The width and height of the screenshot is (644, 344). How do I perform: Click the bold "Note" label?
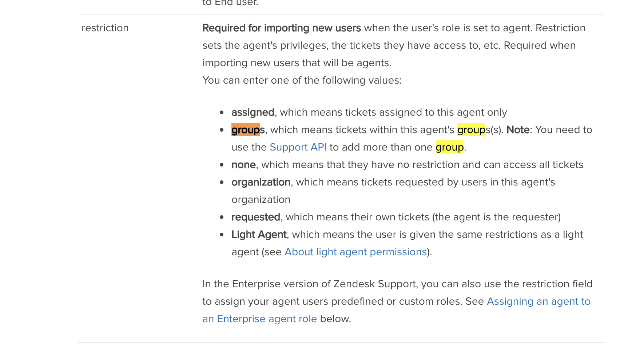tap(518, 130)
